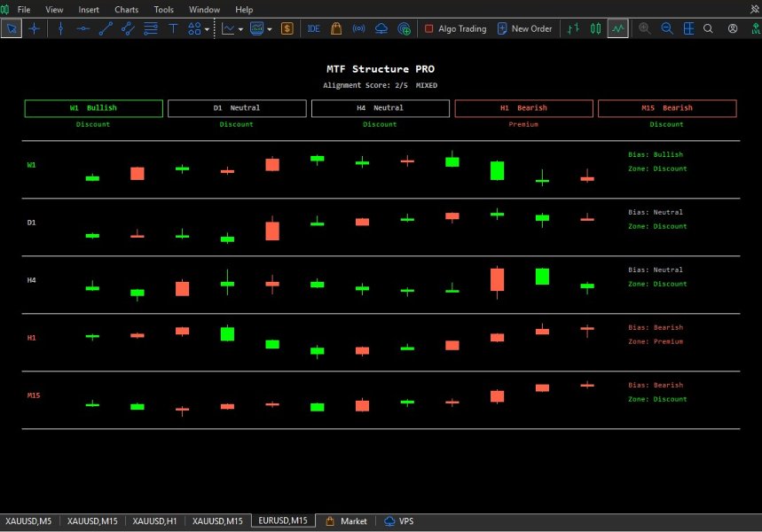
Task: Switch to the XAUUSD,H1 chart tab
Action: [x=154, y=520]
